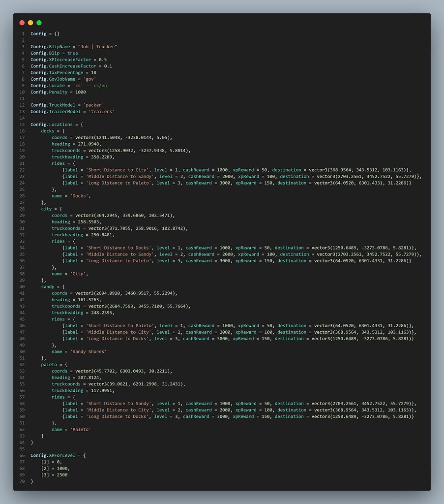Click the green maximize window dot
The image size is (444, 504).
pos(39,23)
